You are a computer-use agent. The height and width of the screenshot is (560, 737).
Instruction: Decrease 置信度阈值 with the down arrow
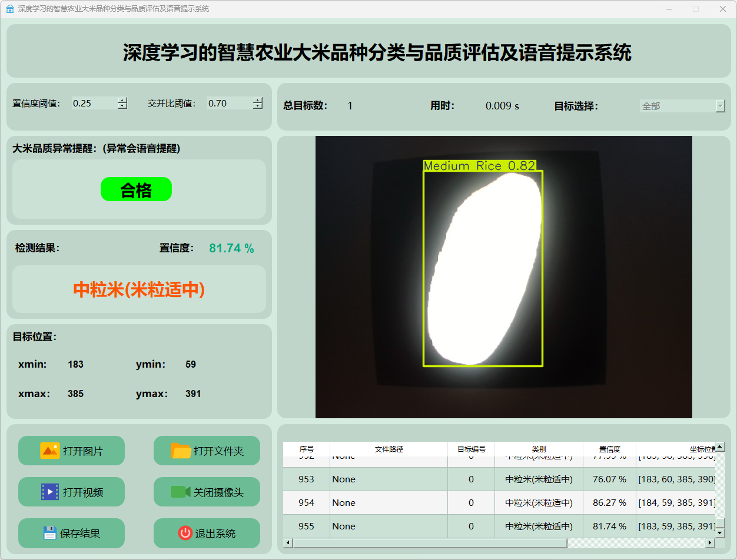[122, 106]
